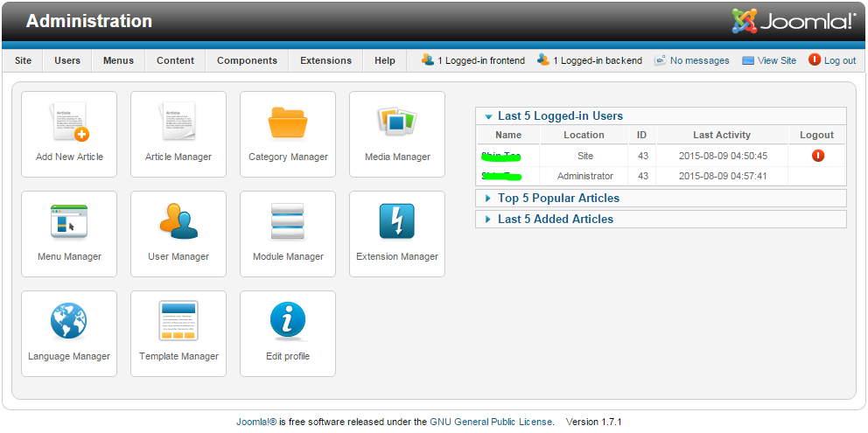Screen dimensions: 868x433
Task: Open the Site menu
Action: pyautogui.click(x=24, y=61)
